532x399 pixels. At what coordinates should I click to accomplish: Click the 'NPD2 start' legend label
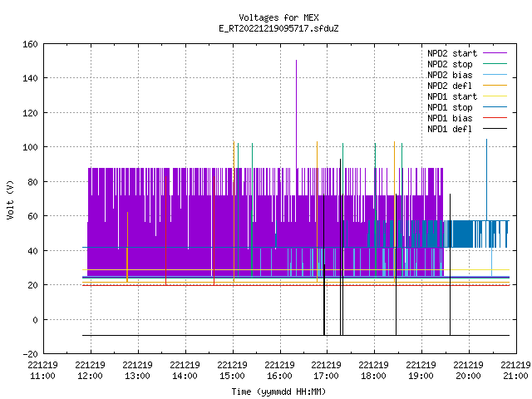coord(452,53)
